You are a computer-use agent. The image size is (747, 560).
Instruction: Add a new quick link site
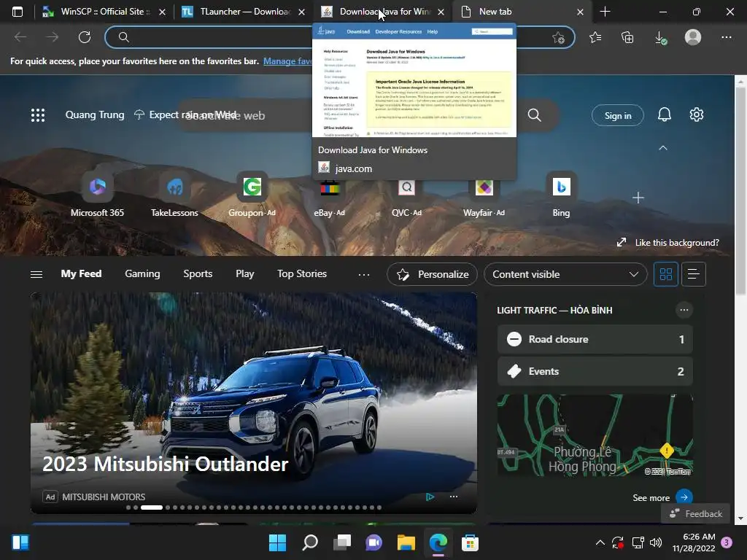coord(638,198)
